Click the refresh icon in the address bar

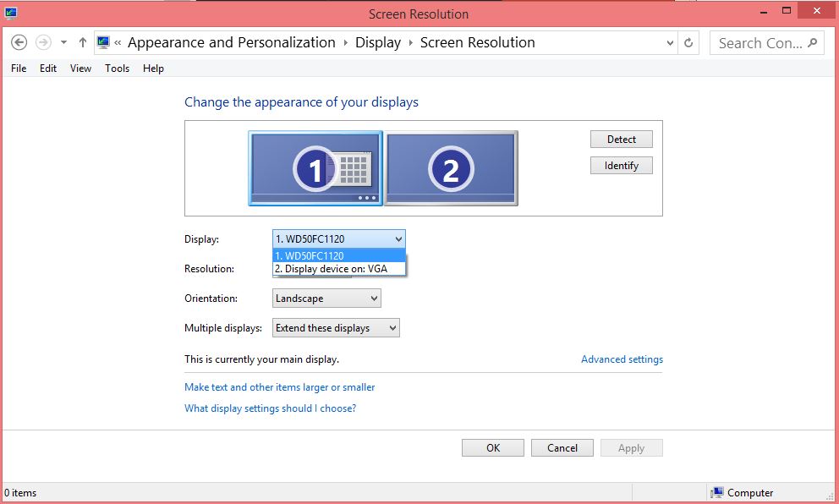[x=688, y=42]
